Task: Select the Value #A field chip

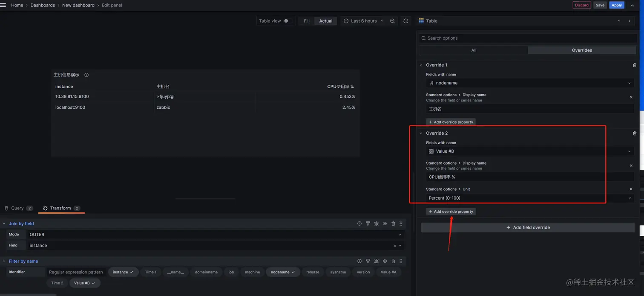Action: point(388,272)
